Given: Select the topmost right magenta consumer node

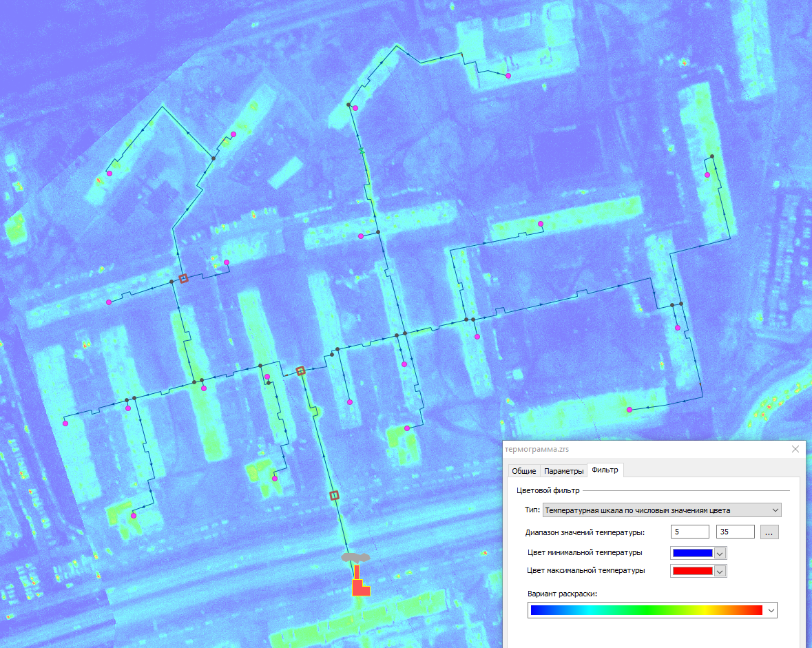Looking at the screenshot, I should [508, 76].
